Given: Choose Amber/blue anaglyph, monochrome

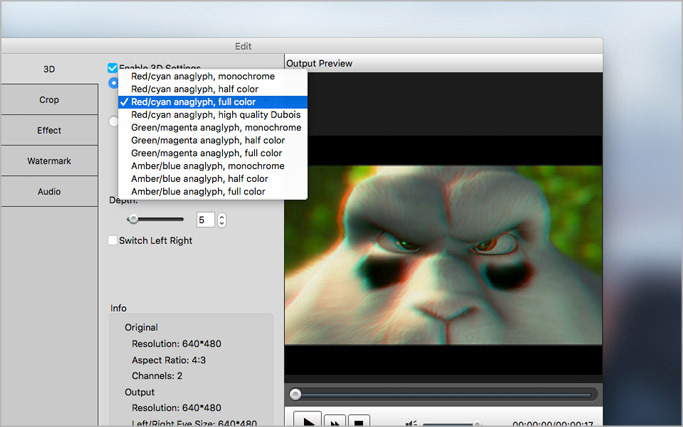Looking at the screenshot, I should pos(213,166).
